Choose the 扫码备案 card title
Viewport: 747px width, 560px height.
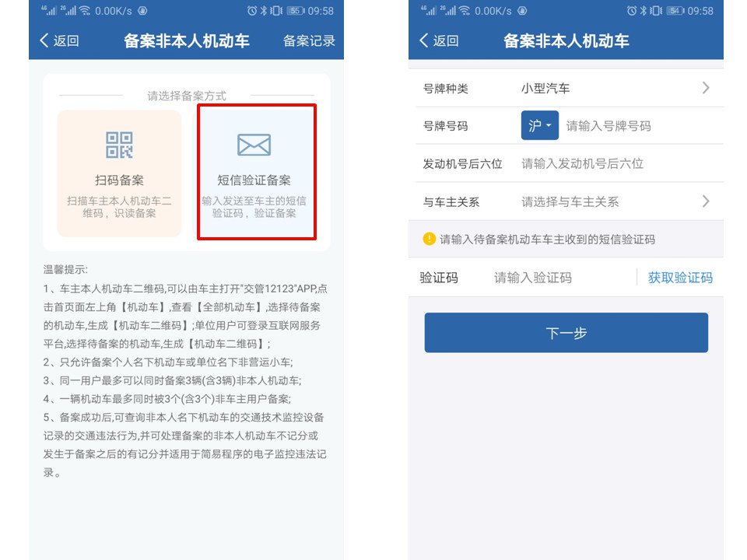[x=119, y=180]
